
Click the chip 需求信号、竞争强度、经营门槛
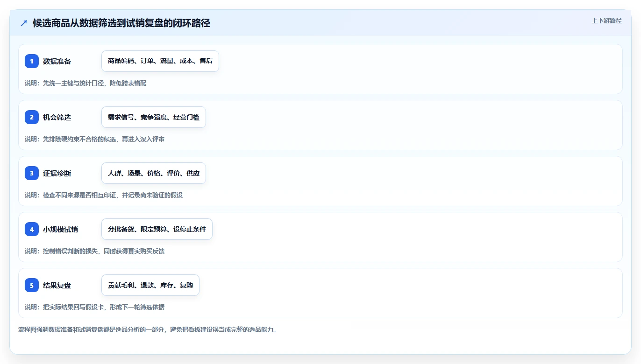point(154,117)
